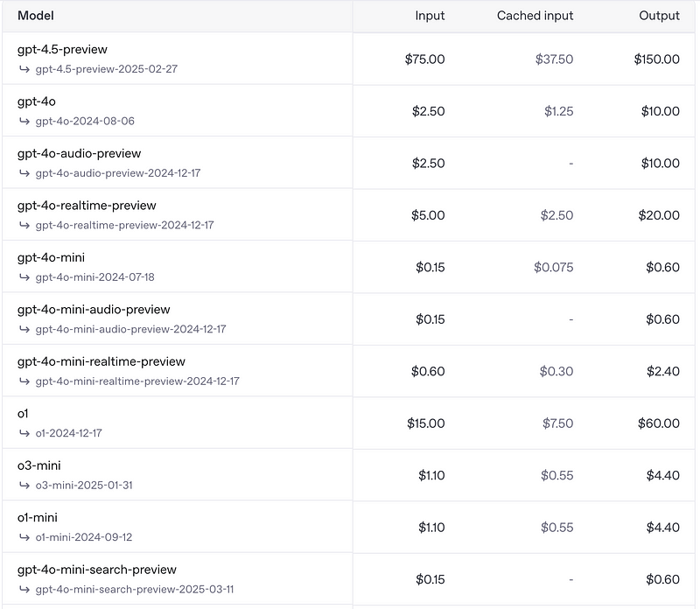Click the arrow icon beside gpt-4o-2024-08-06
700x609 pixels.
click(24, 121)
